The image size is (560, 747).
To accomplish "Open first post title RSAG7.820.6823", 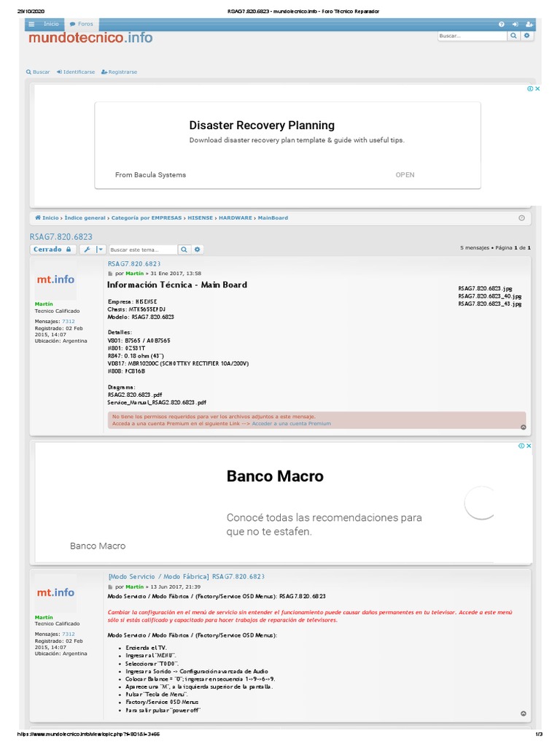I will [134, 264].
